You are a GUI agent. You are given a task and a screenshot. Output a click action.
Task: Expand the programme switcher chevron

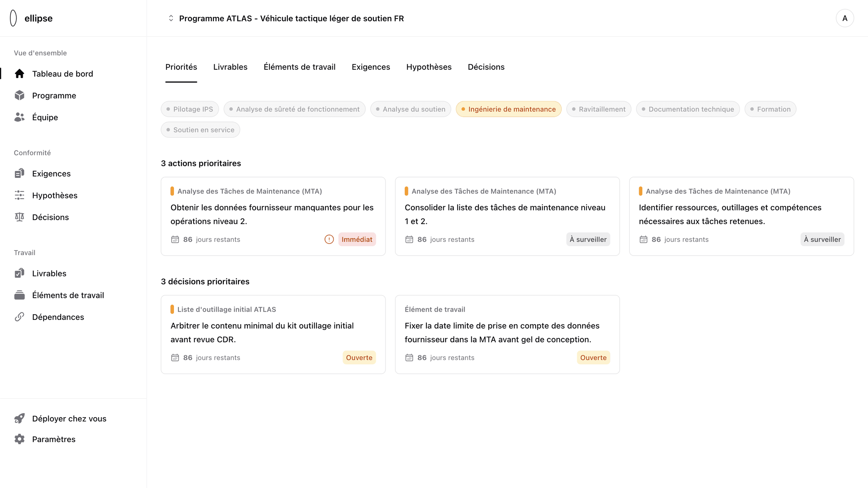click(x=171, y=18)
